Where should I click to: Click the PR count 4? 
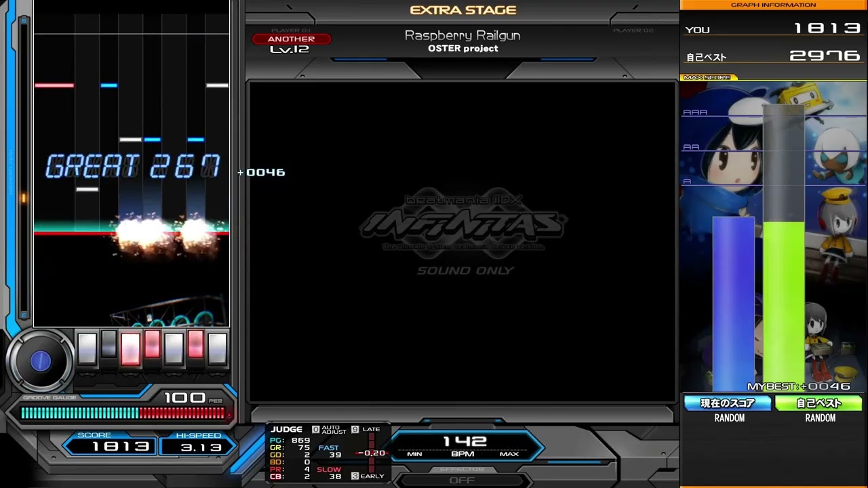coord(307,470)
